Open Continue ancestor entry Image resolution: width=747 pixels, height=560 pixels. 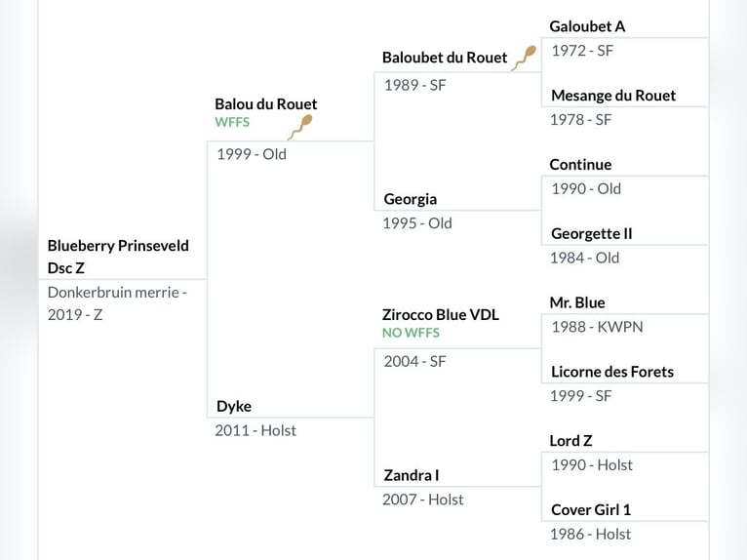(x=580, y=165)
